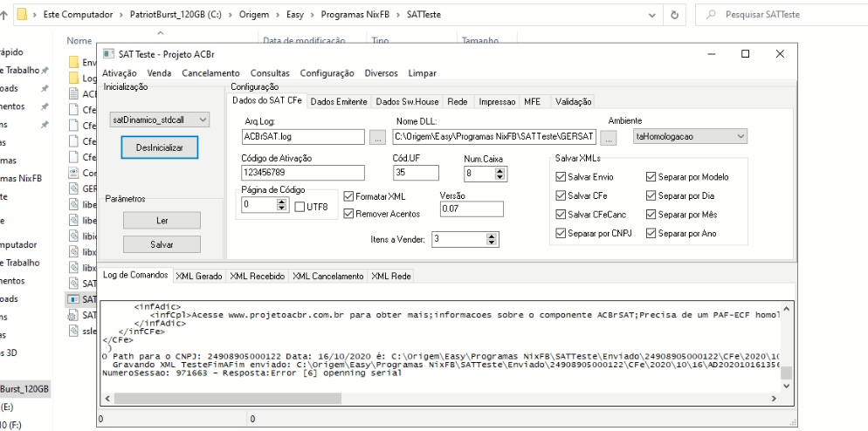Uncheck Salvar Envio option
This screenshot has height=431, width=868.
(561, 177)
